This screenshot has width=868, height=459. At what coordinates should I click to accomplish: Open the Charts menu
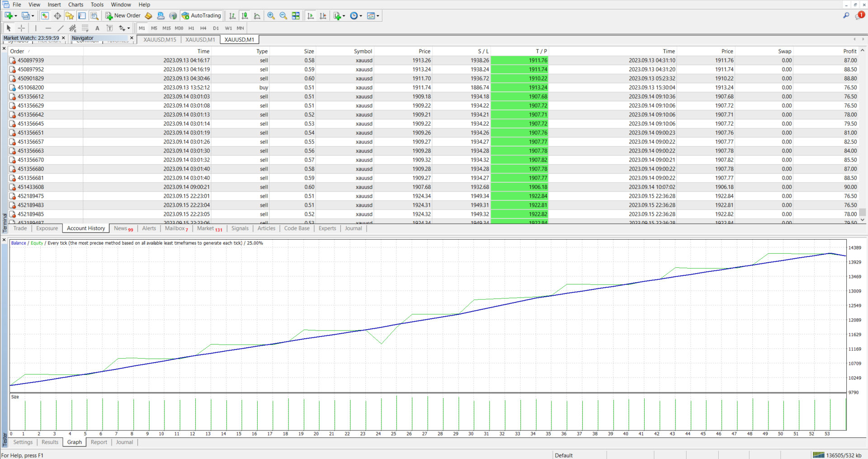click(x=75, y=5)
